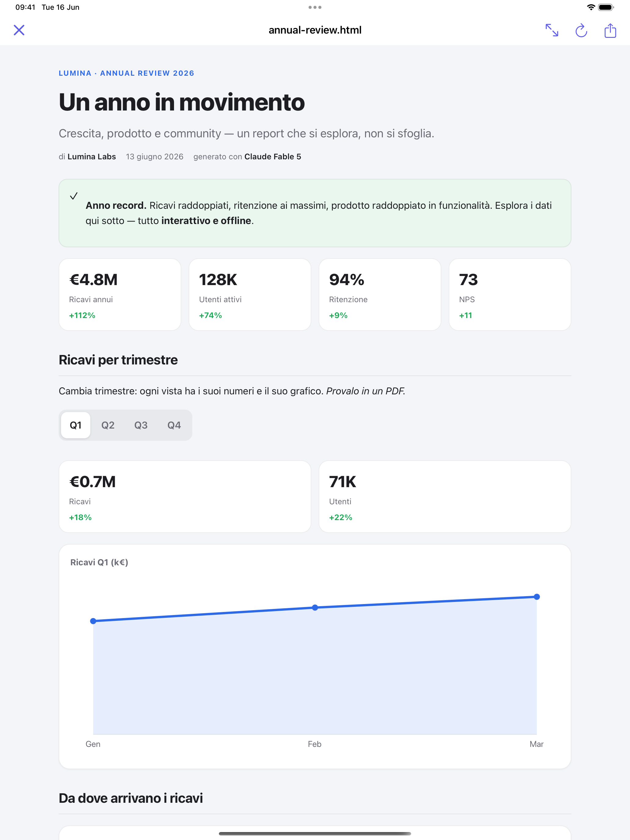Viewport: 630px width, 840px height.
Task: Reload the annual review page
Action: pyautogui.click(x=581, y=31)
